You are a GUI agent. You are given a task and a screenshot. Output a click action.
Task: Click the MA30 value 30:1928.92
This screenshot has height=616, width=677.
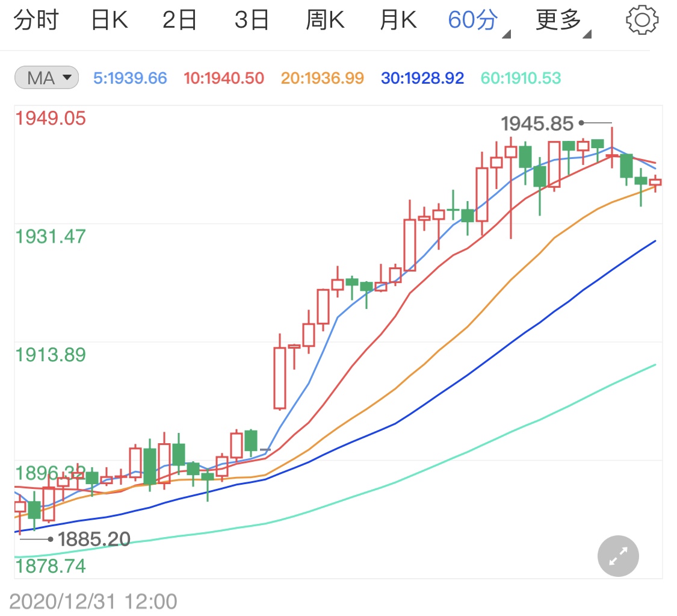click(x=422, y=78)
